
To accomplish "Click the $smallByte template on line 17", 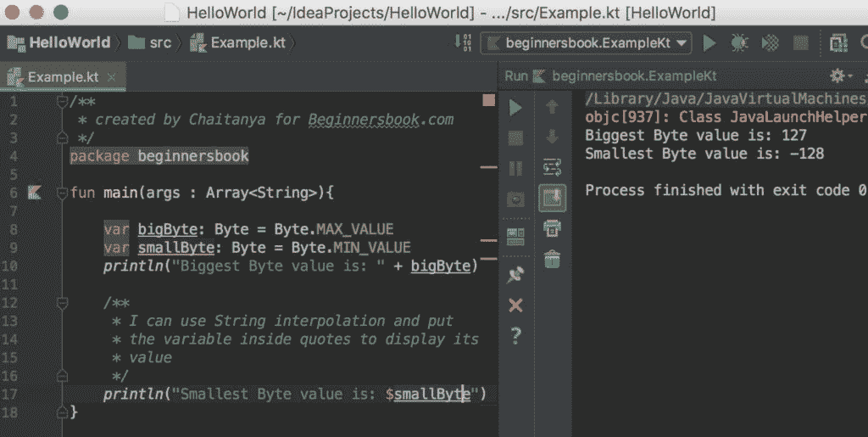I will tap(428, 395).
